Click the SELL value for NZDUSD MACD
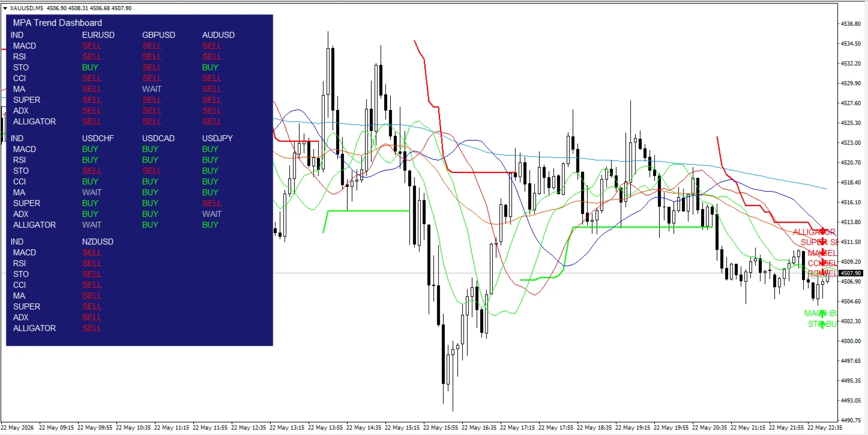This screenshot has width=868, height=435. pos(92,252)
